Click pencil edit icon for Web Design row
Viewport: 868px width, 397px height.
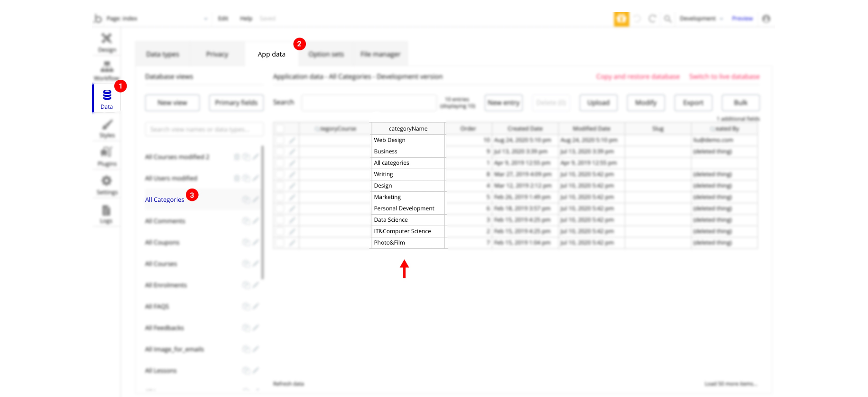coord(292,140)
